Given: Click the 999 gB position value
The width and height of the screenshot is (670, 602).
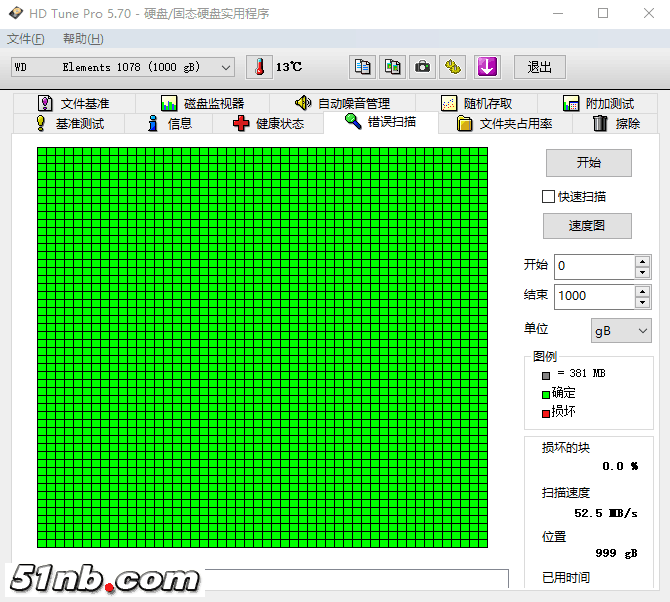Looking at the screenshot, I should pos(616,553).
